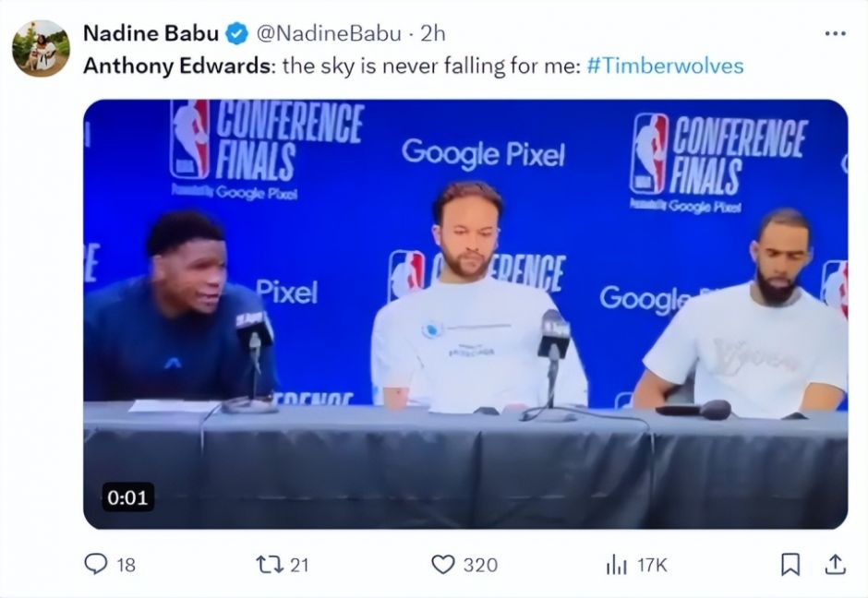Click the reply count 18

click(127, 565)
